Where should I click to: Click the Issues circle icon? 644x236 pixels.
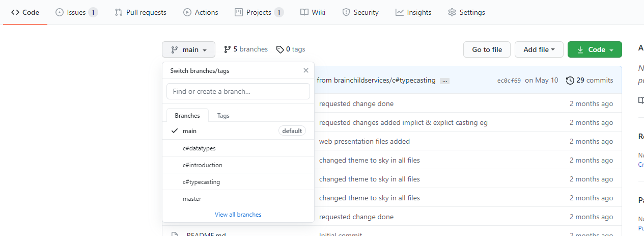click(60, 12)
